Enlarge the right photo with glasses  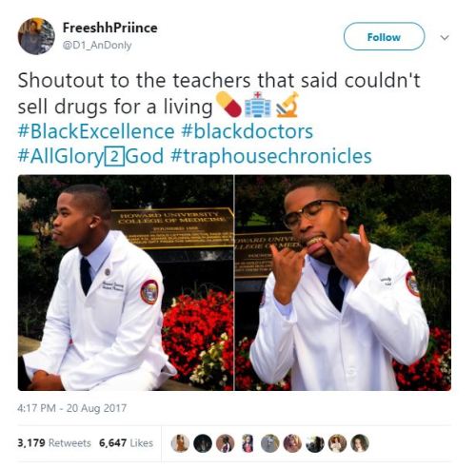click(x=343, y=283)
